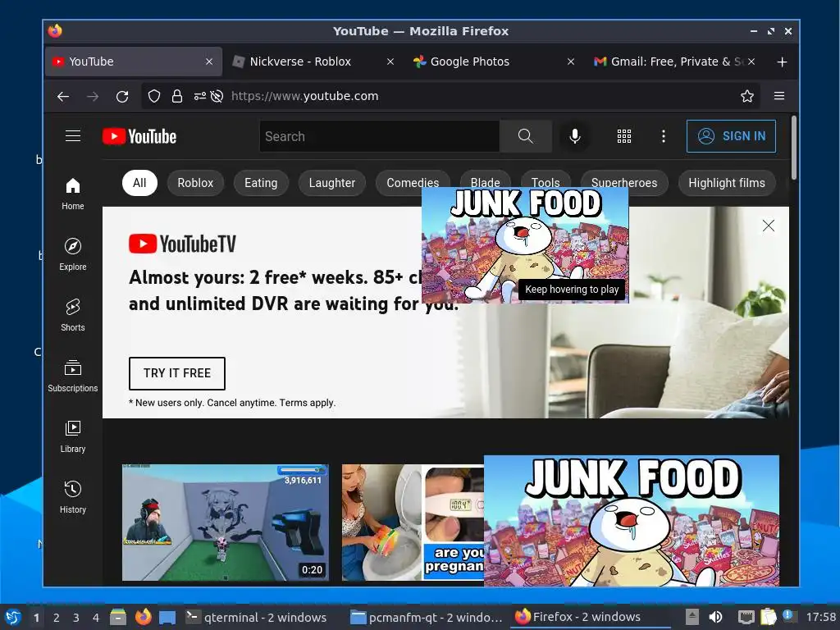The width and height of the screenshot is (840, 630).
Task: Close the Nickverse - Roblox tab
Action: [x=390, y=62]
